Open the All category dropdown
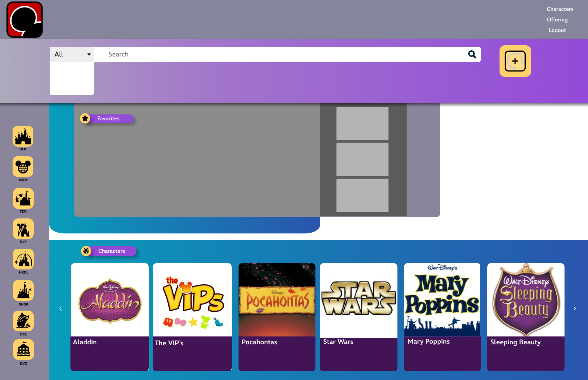 tap(72, 54)
